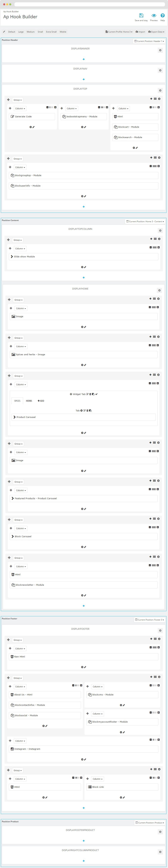Viewport: 168px width, 868px height.
Task: Open the Help question mark icon
Action: click(163, 15)
